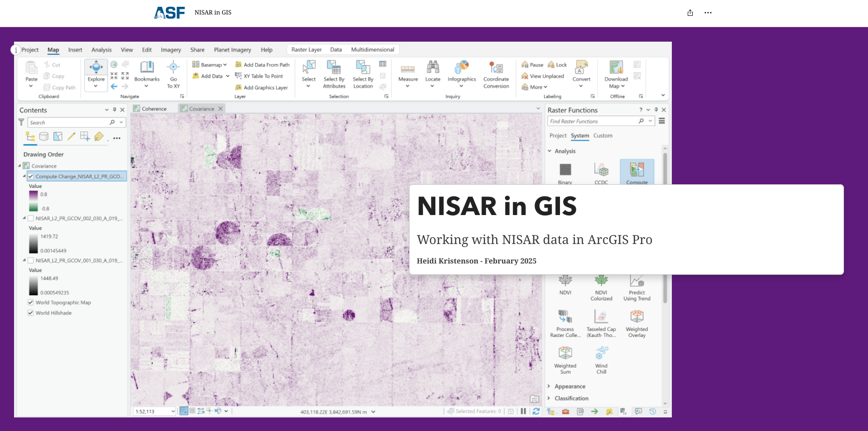Click the share icon in header

coord(690,13)
